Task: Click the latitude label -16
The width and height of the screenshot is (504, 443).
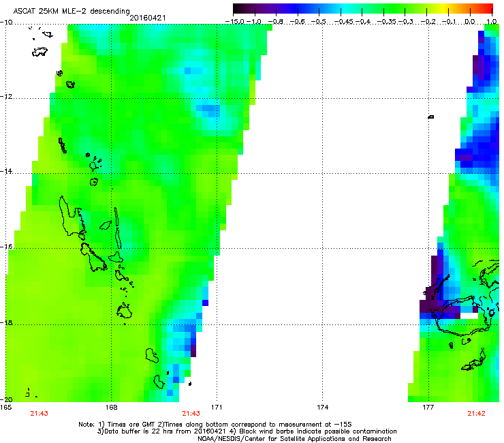Action: 6,247
